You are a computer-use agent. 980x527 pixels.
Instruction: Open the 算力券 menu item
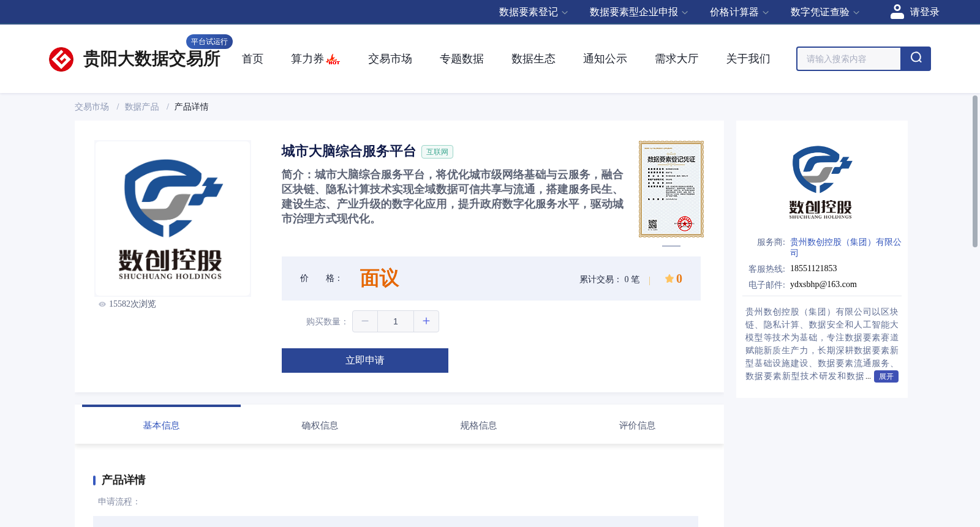[x=307, y=59]
